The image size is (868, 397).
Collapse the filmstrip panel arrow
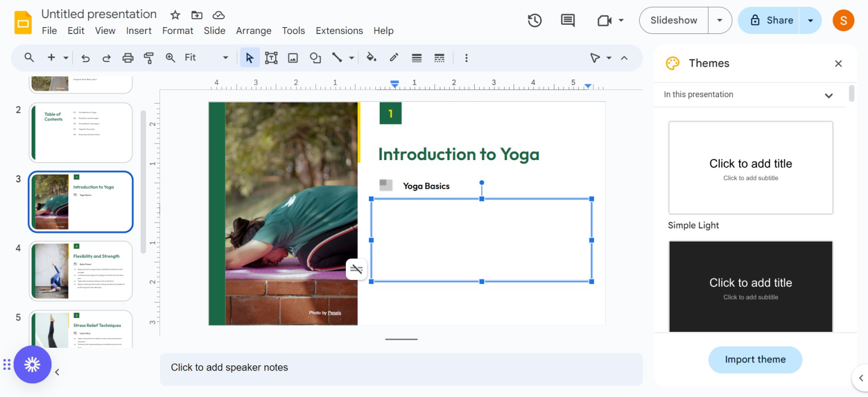[x=57, y=372]
